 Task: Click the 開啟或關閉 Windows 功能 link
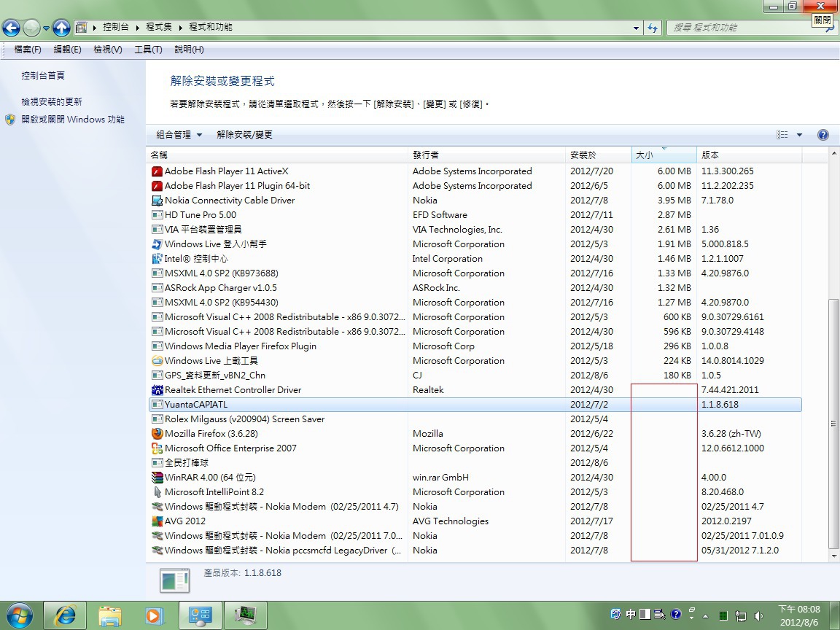(73, 120)
